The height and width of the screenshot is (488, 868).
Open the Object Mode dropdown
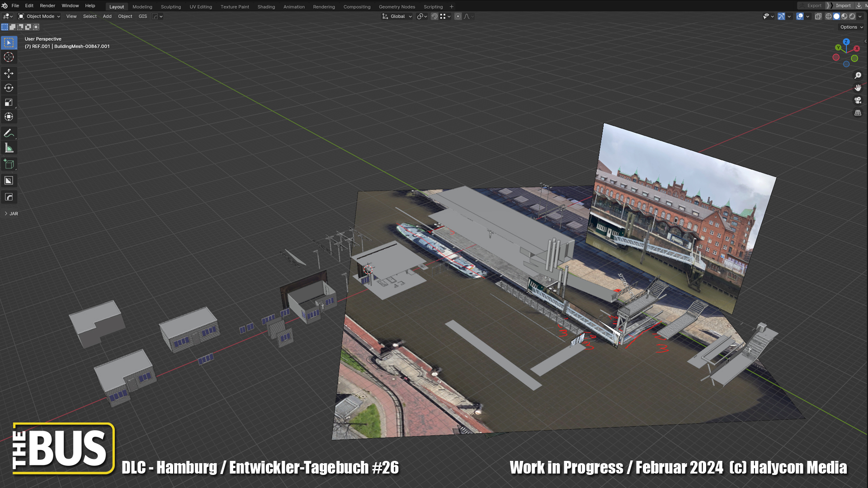39,16
